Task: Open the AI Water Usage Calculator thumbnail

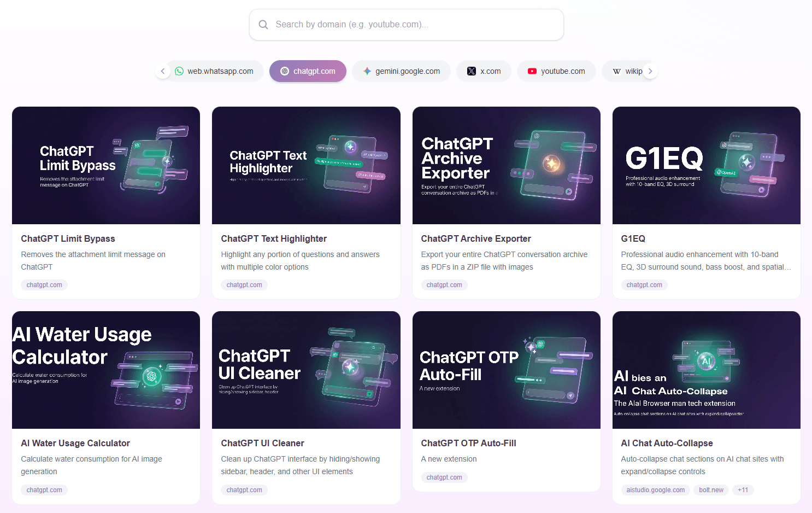Action: tap(106, 370)
